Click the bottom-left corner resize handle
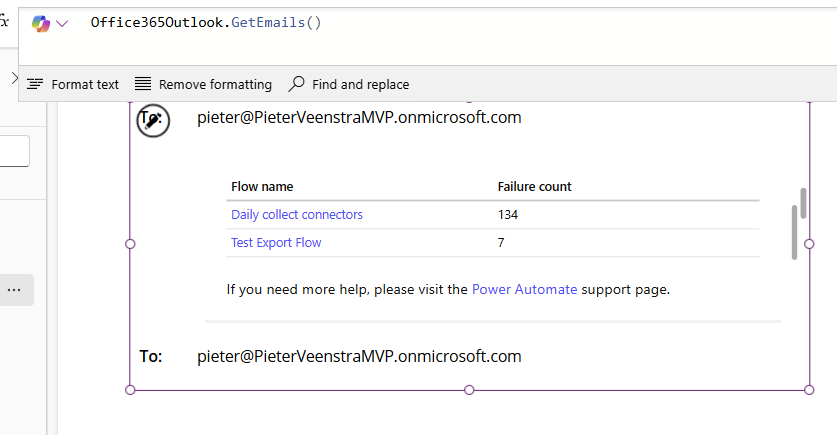The width and height of the screenshot is (837, 435). (x=130, y=390)
